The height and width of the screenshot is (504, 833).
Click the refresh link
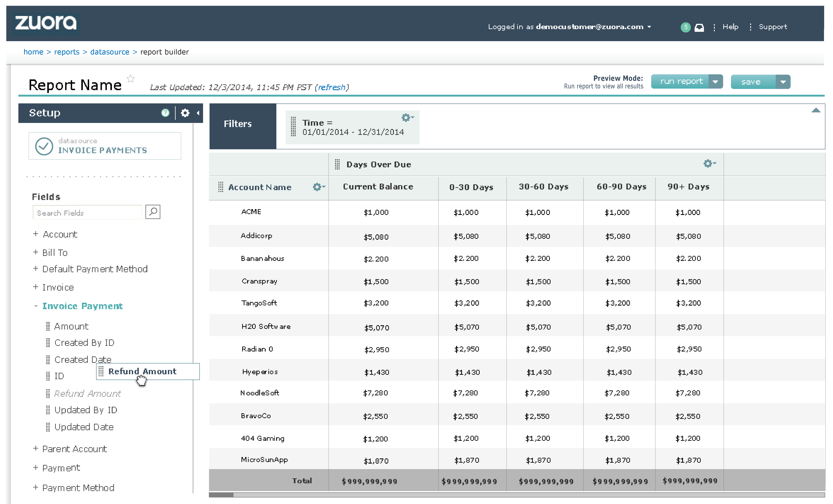(x=331, y=88)
